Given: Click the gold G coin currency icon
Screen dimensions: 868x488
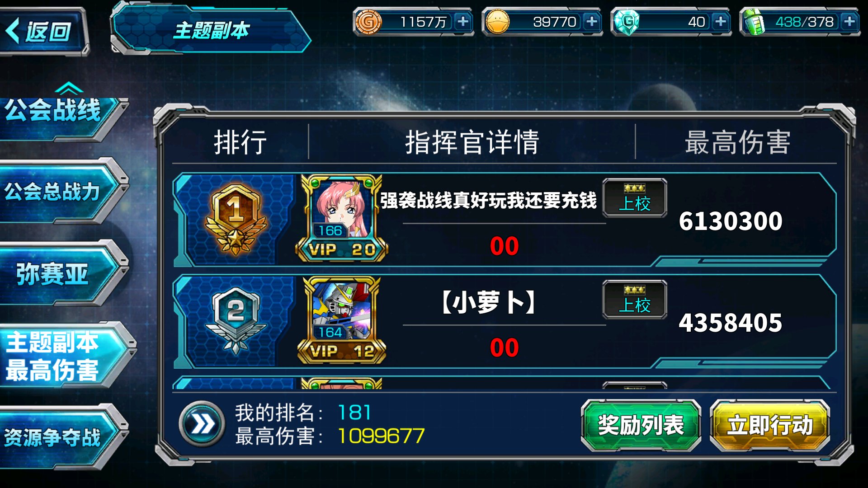Looking at the screenshot, I should coord(368,21).
